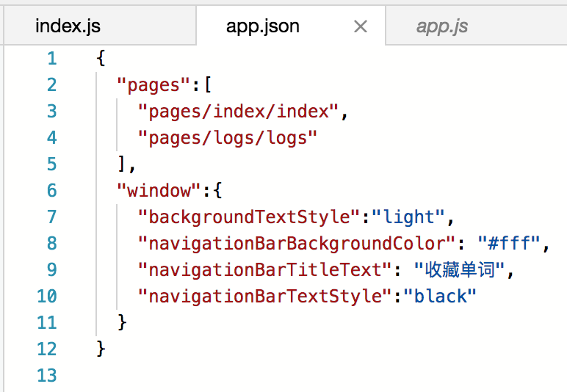The width and height of the screenshot is (567, 392).
Task: Click line number 13 in gutter
Action: (x=47, y=375)
